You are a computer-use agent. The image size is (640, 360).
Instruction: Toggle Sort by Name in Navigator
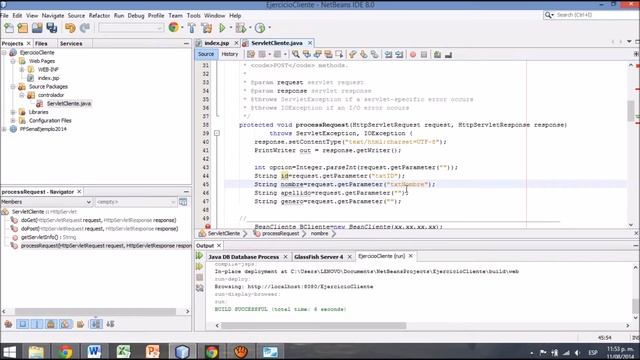pyautogui.click(x=96, y=324)
